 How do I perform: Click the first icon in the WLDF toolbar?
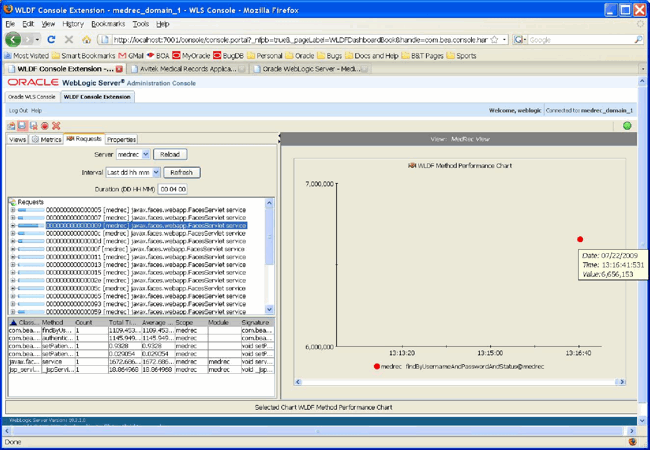click(x=12, y=126)
